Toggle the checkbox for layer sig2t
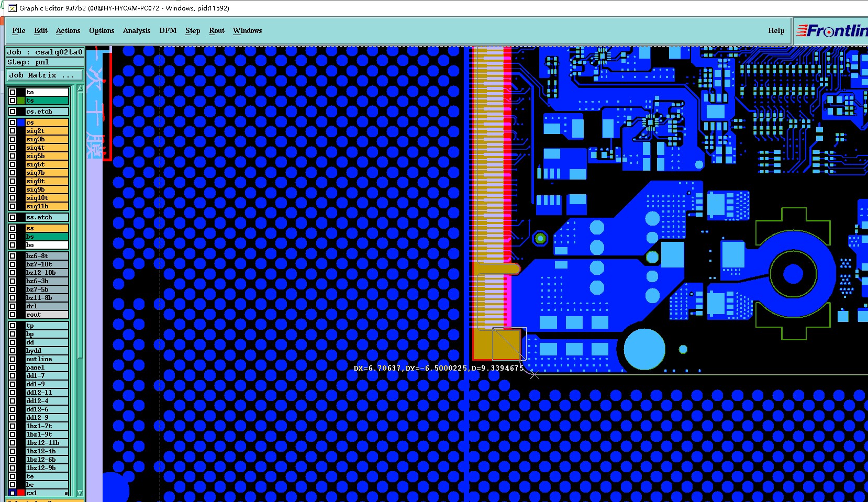This screenshot has width=868, height=502. tap(13, 131)
